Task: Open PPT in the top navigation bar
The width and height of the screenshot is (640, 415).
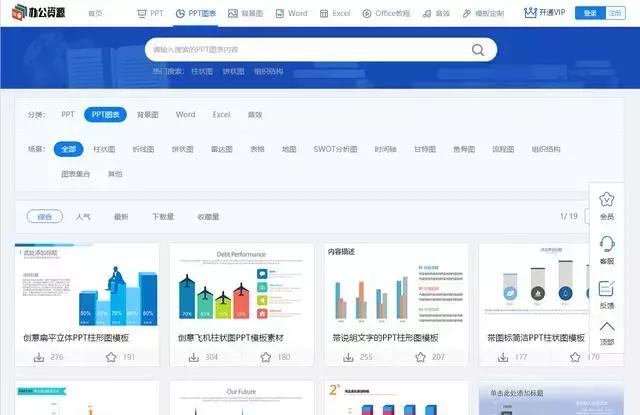Action: pos(150,13)
